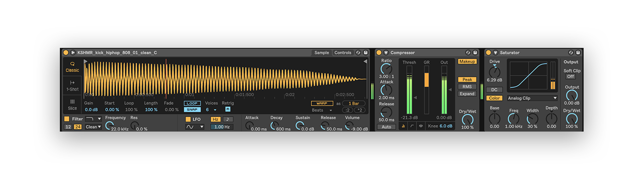Click Saturator hot-swap preset icon

[x=571, y=52]
